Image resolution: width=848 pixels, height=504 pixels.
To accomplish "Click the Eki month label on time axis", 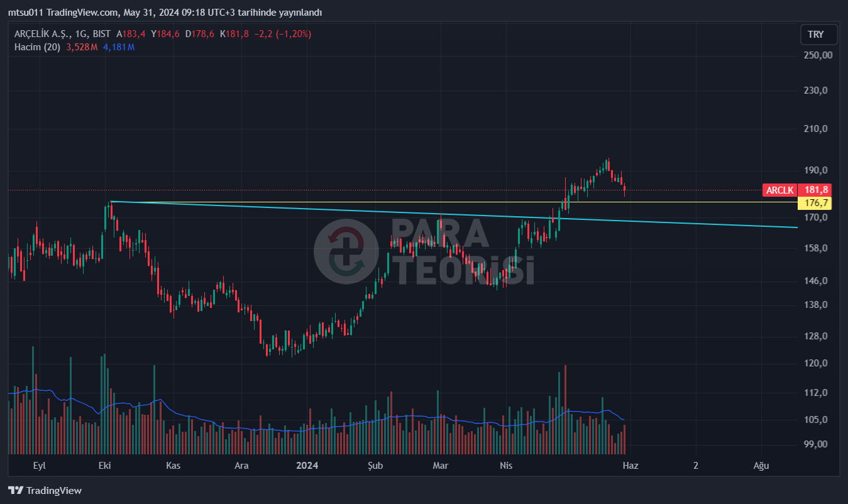I will click(x=105, y=466).
